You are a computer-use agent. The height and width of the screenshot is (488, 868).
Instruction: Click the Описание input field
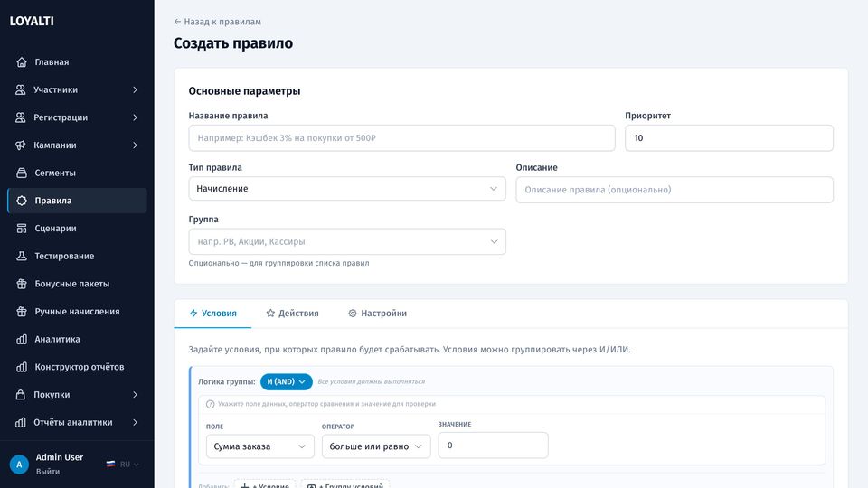[675, 190]
